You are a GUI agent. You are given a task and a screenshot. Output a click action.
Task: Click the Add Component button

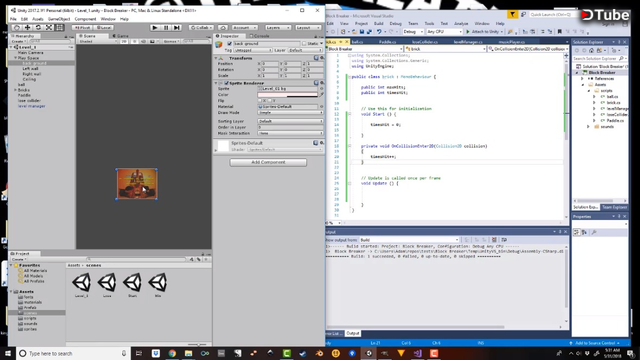268,162
